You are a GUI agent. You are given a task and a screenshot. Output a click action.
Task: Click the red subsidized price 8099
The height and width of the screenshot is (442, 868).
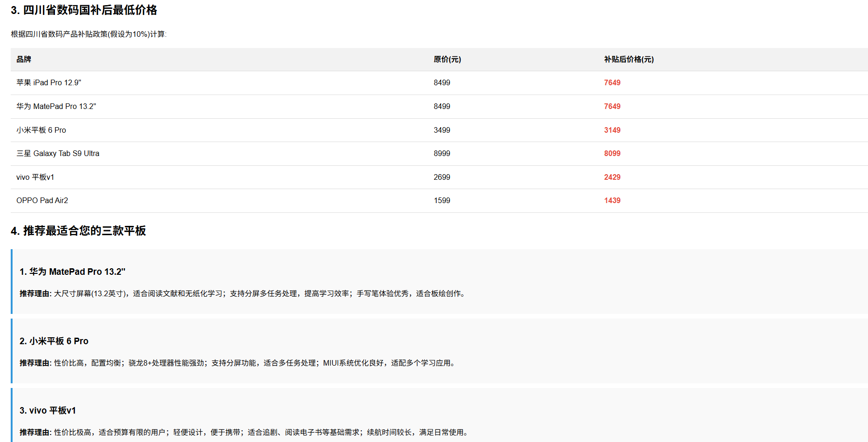point(612,153)
